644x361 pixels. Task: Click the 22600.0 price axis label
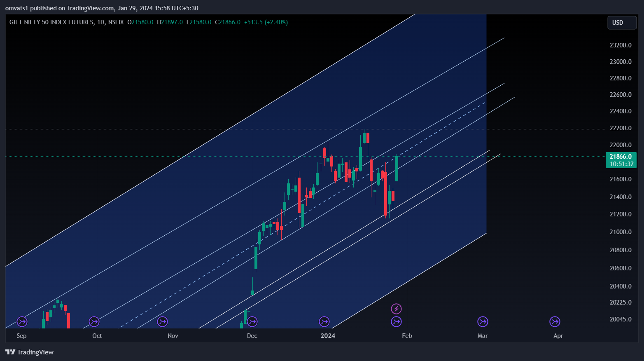click(621, 95)
